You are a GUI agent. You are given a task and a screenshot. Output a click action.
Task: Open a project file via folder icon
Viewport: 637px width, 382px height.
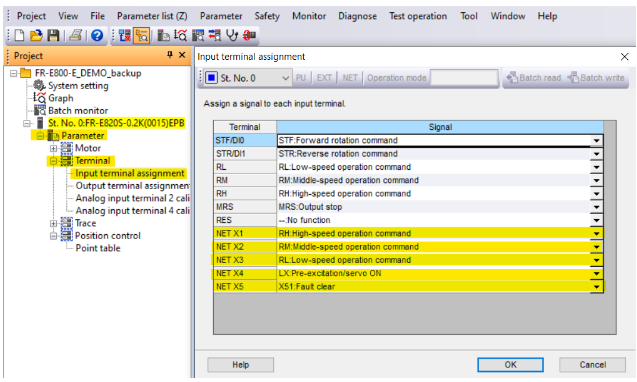[x=36, y=35]
